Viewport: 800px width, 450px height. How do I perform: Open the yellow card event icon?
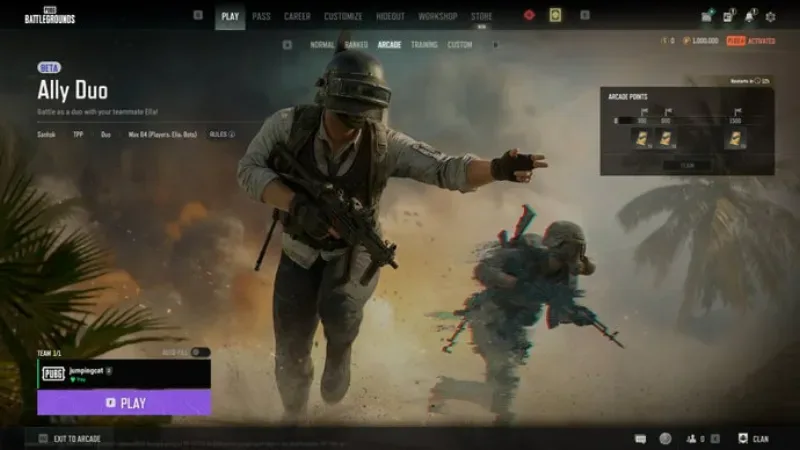click(555, 15)
